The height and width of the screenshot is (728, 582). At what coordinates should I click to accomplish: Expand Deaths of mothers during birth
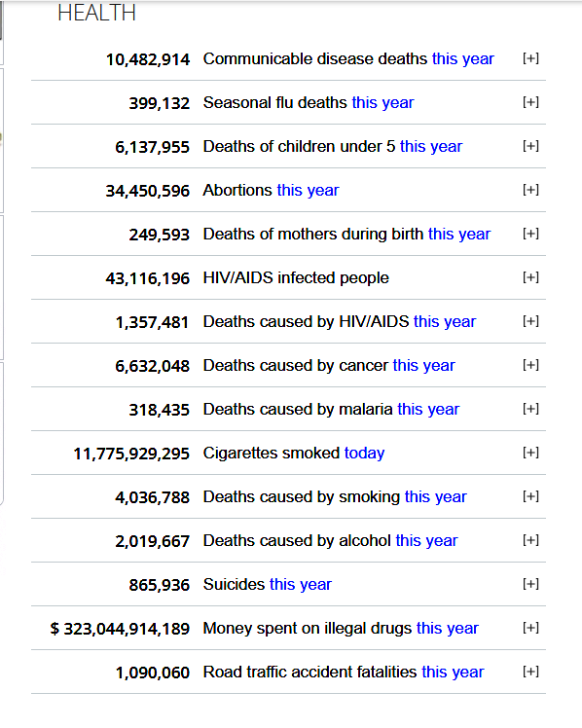(530, 234)
